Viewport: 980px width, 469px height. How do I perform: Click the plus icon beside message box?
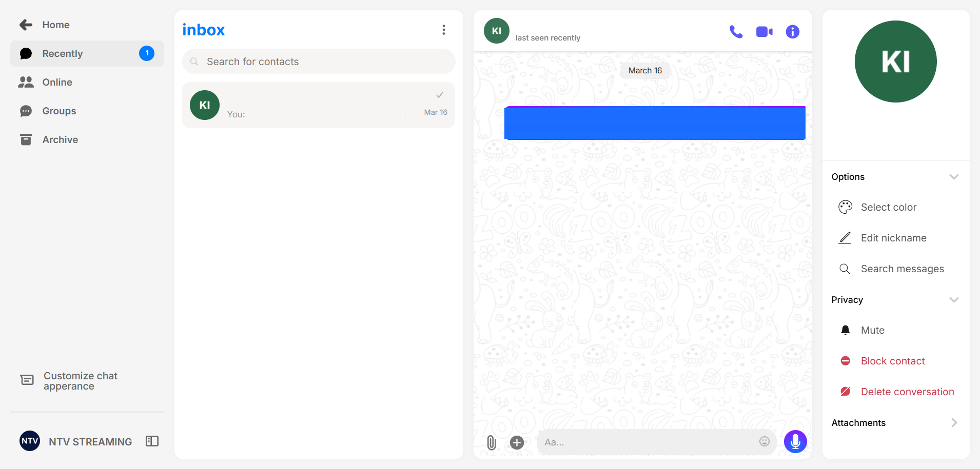517,442
